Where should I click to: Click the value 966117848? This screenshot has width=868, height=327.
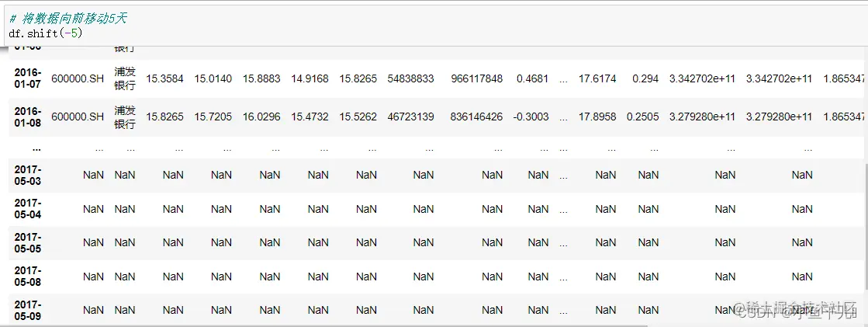coord(476,78)
